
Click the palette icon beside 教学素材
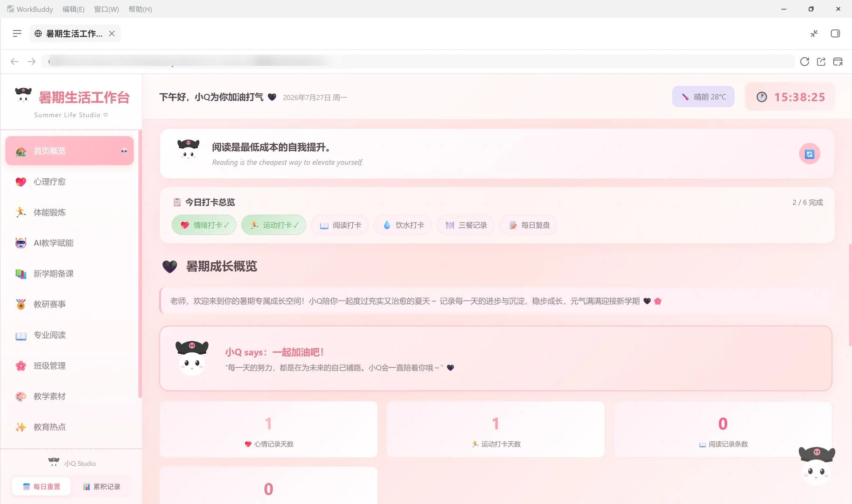click(x=21, y=396)
